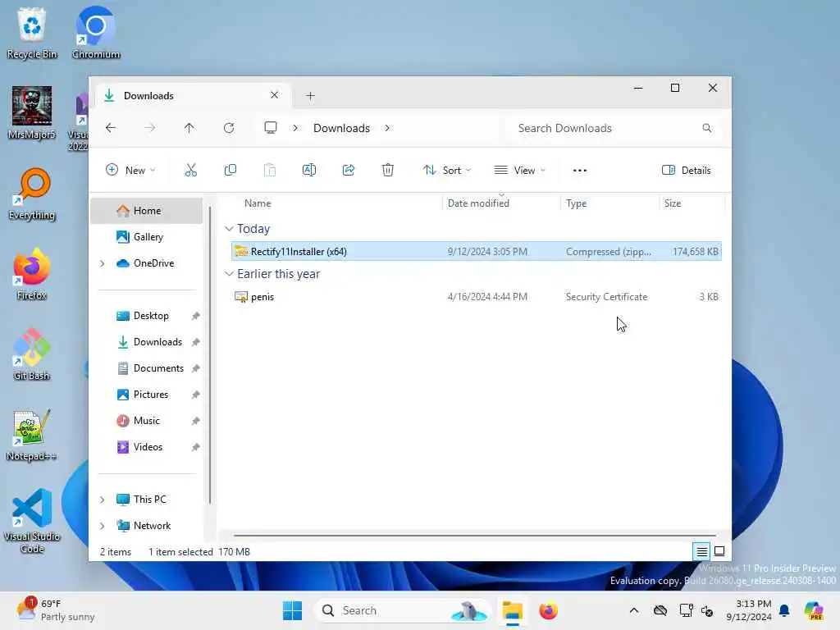
Task: Select the Firefox desktop shortcut
Action: pos(32,274)
